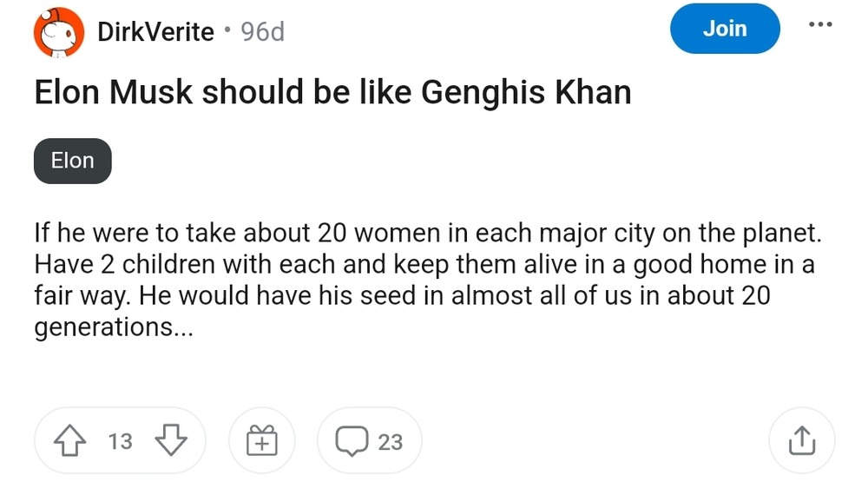
Task: Click the first line beginning 'If he were'
Action: pos(426,234)
